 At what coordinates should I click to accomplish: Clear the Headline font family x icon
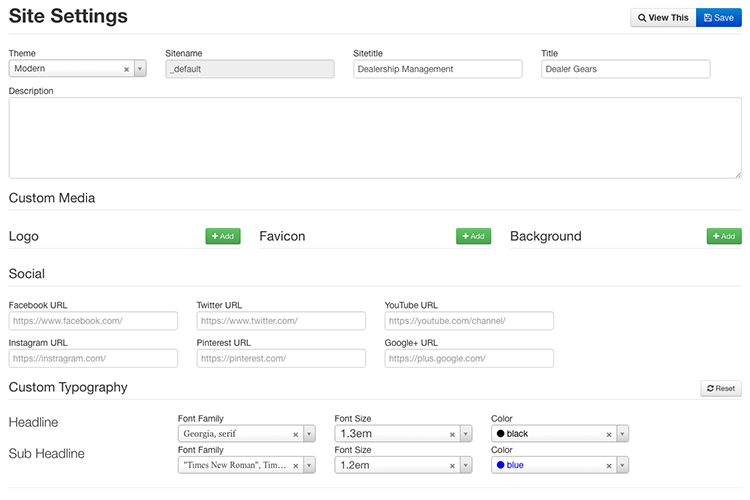[295, 434]
